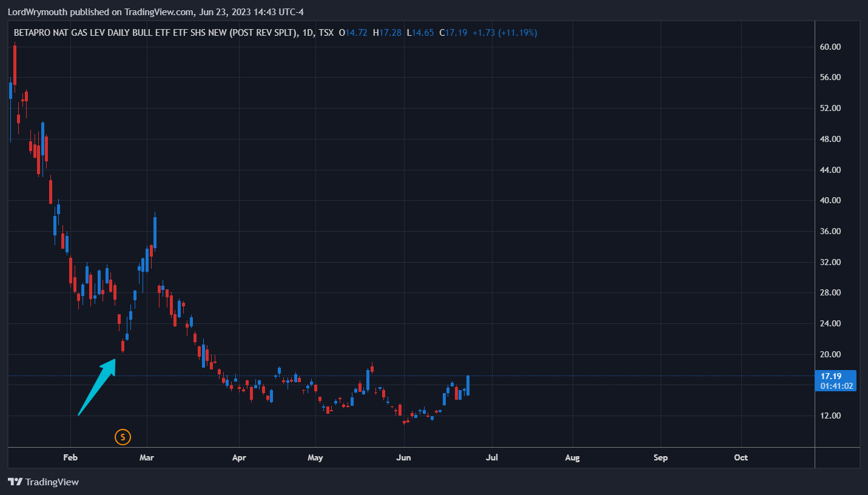Click the change value +1.73 (+11.19%)
Viewport: 868px width, 495px height.
(505, 33)
